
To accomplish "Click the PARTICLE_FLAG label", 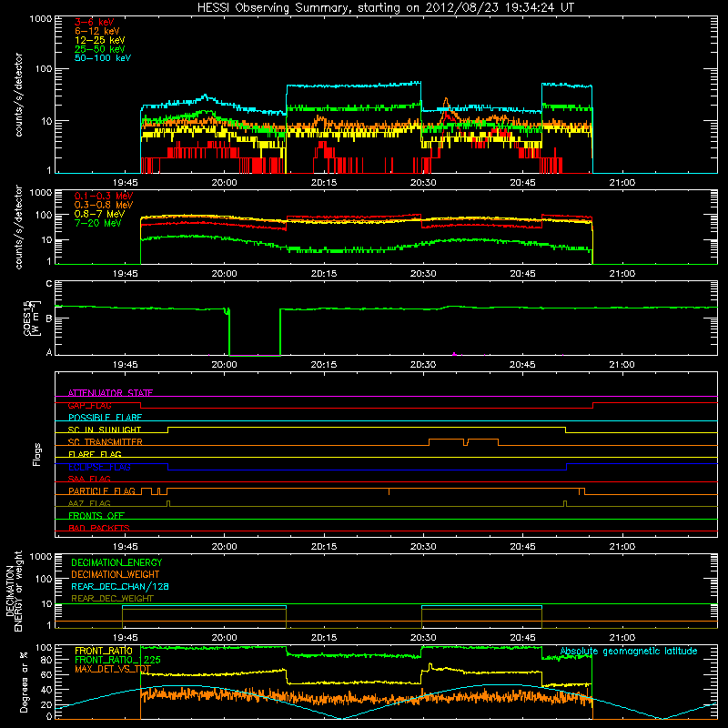I will pyautogui.click(x=102, y=491).
